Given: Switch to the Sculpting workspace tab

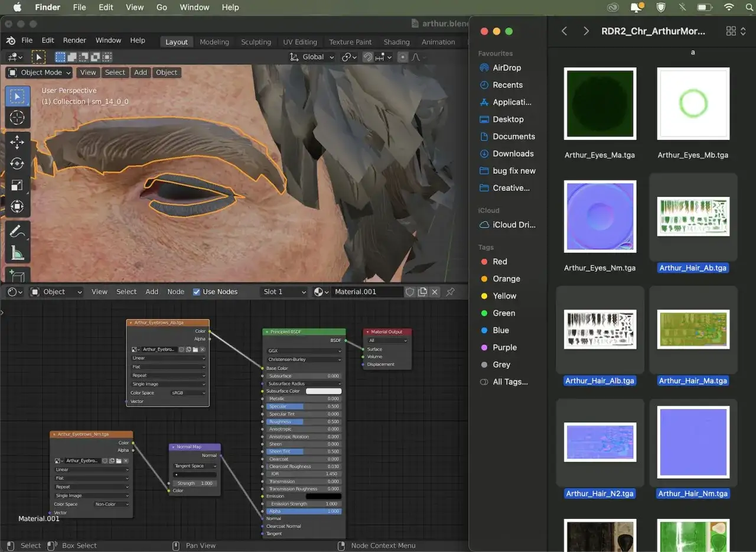Looking at the screenshot, I should (x=256, y=42).
